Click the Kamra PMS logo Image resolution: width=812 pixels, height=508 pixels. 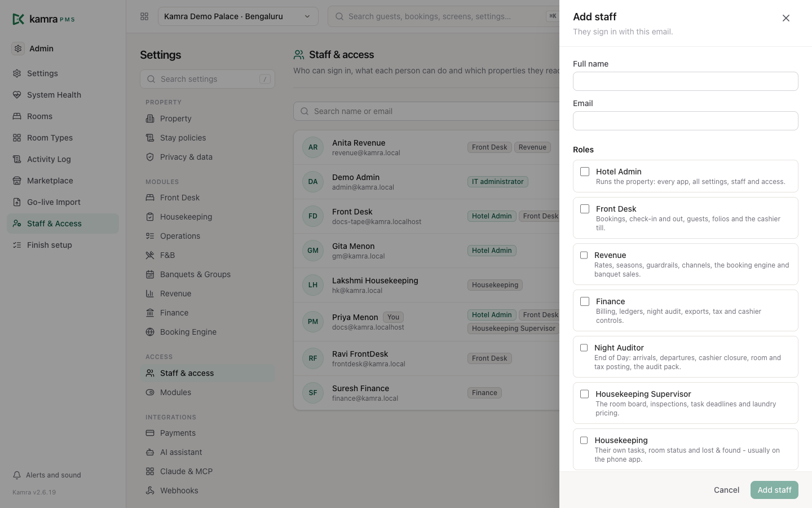pos(43,19)
